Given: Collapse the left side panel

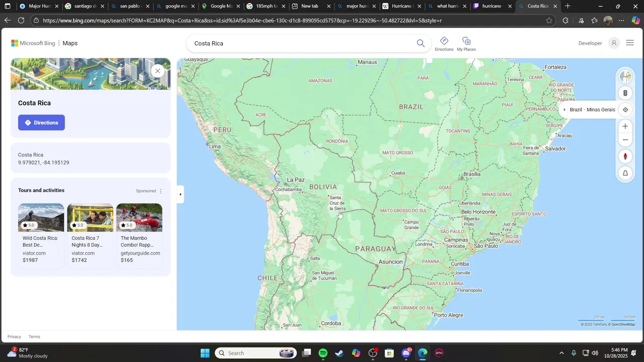Looking at the screenshot, I should (180, 194).
